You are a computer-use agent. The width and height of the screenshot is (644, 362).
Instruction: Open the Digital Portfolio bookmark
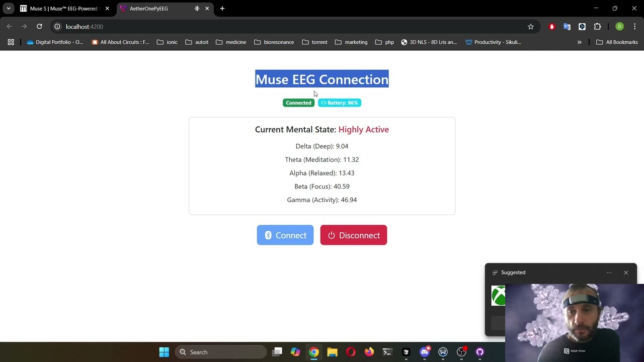[x=55, y=42]
